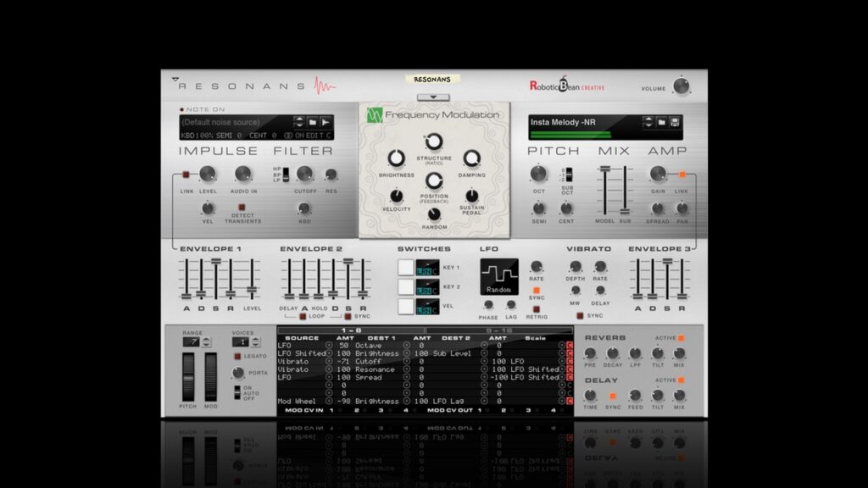Click the BRIGHTNESS knob

[x=396, y=158]
